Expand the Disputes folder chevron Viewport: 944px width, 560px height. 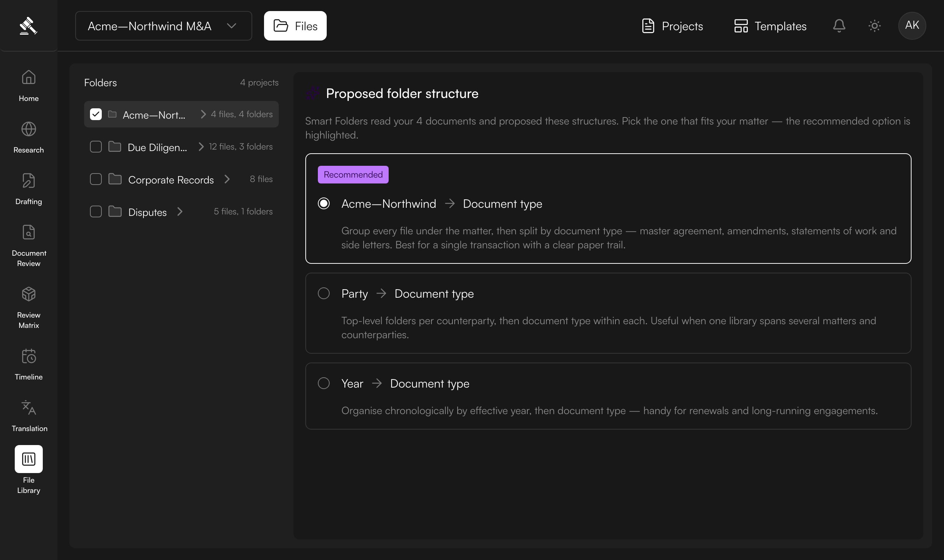(180, 211)
